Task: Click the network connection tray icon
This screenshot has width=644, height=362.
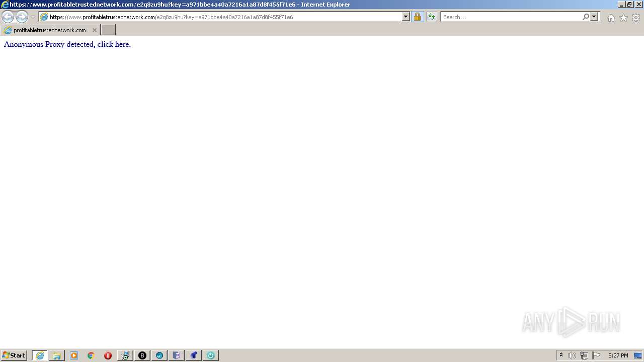Action: pos(584,355)
